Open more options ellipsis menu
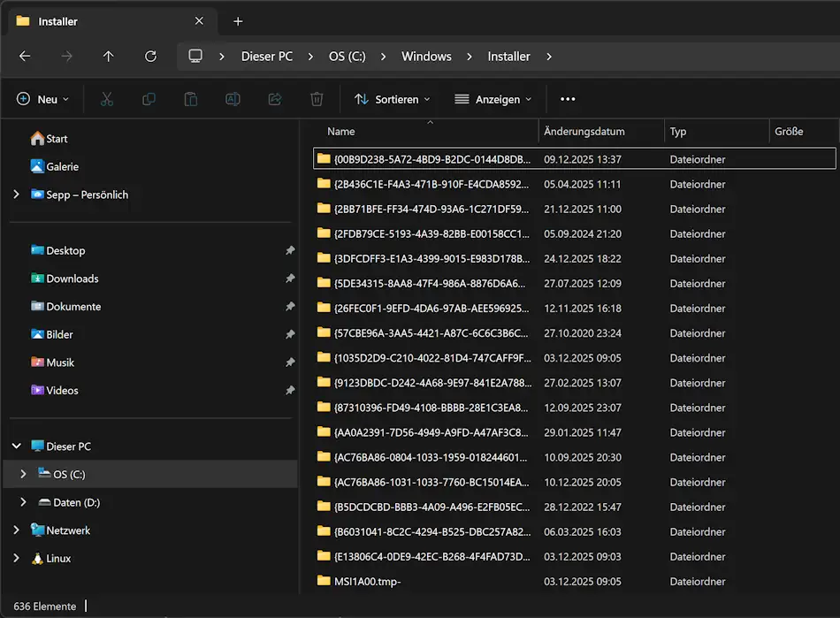 568,99
